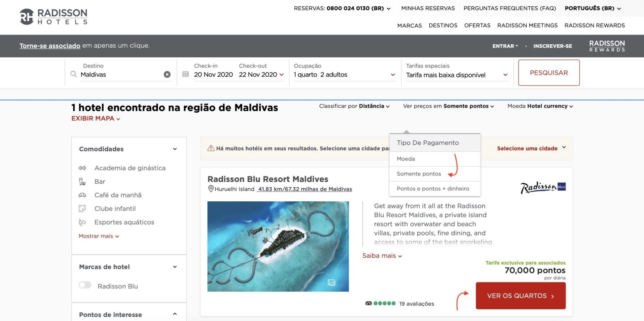
Task: Click Torne-se associado link
Action: point(50,46)
